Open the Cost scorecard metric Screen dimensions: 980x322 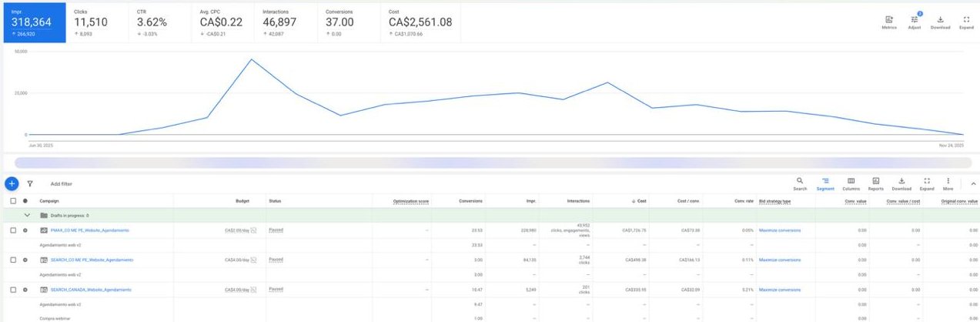[420, 22]
